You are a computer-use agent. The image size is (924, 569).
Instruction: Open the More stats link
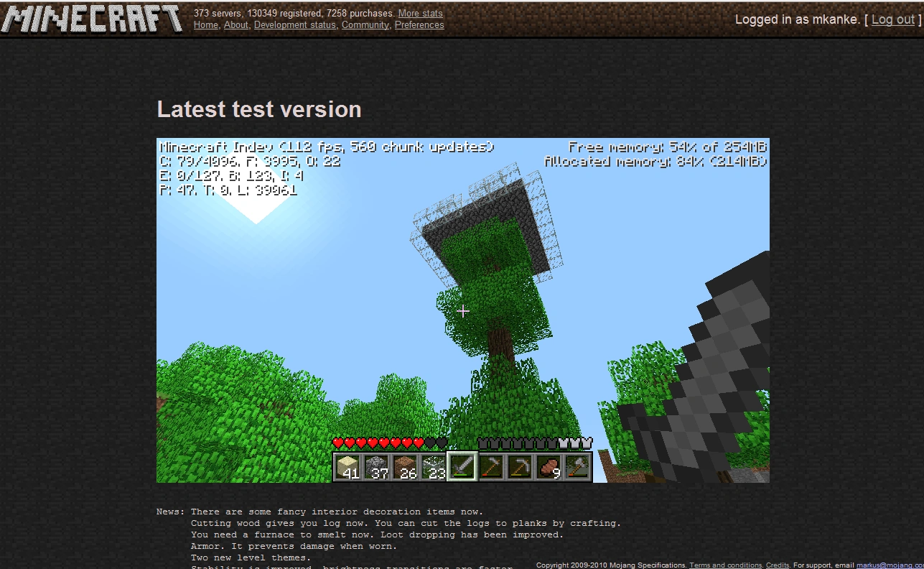point(421,14)
